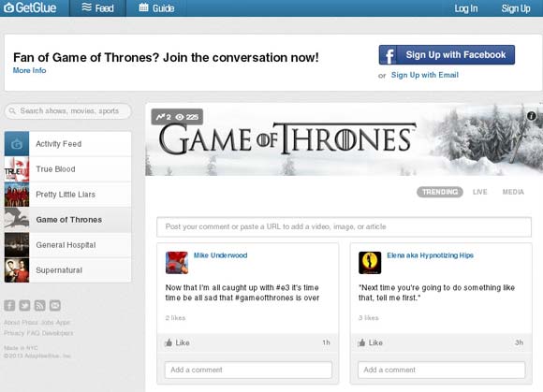This screenshot has width=543, height=392.
Task: Click Add a comment under Elena's post
Action: tap(441, 370)
